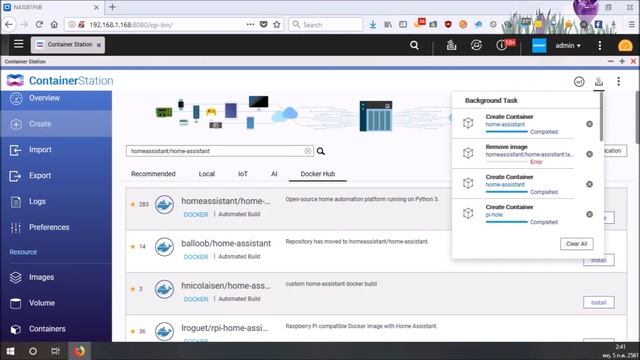Screen dimensions: 640x360
Task: Clear the homeassistant search text
Action: 308,151
